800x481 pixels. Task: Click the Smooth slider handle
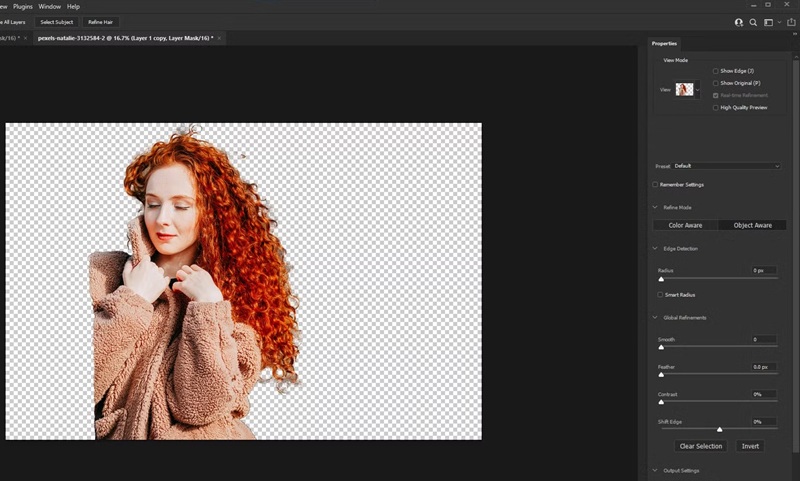click(661, 347)
